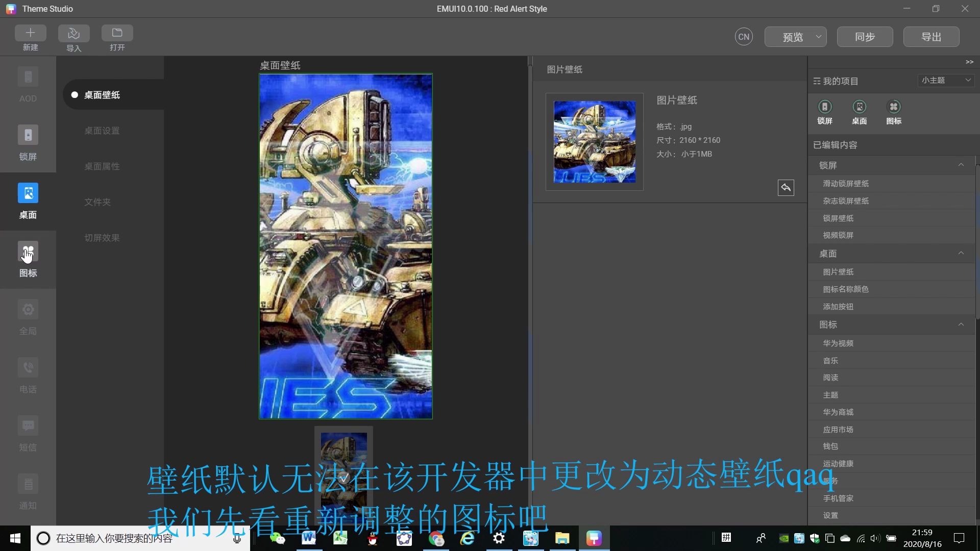The height and width of the screenshot is (551, 980).
Task: Select 文件夹 menu item
Action: click(97, 202)
